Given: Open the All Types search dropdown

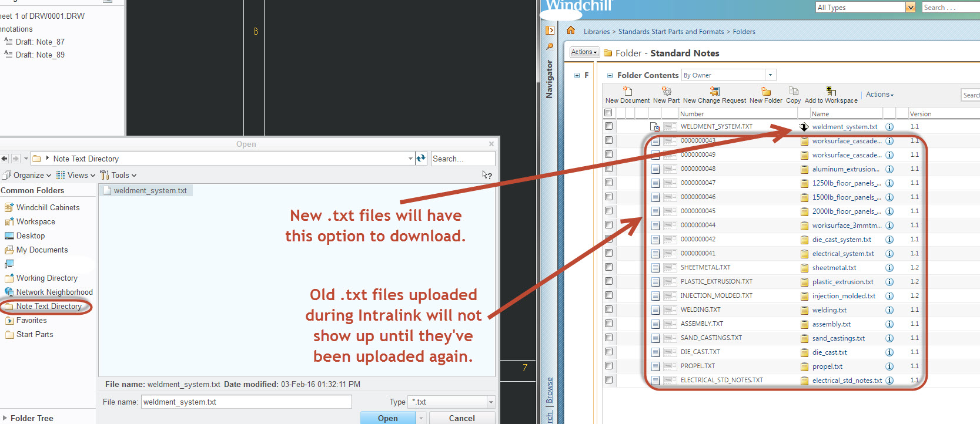Looking at the screenshot, I should coord(911,8).
